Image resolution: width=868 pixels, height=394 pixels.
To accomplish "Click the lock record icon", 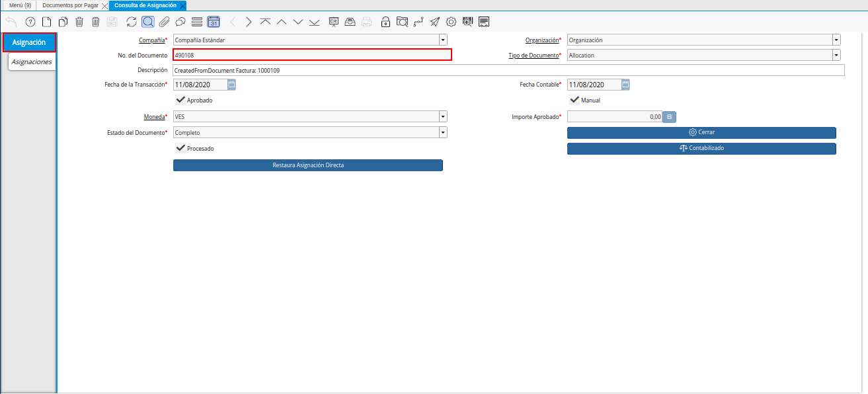I will [x=385, y=22].
